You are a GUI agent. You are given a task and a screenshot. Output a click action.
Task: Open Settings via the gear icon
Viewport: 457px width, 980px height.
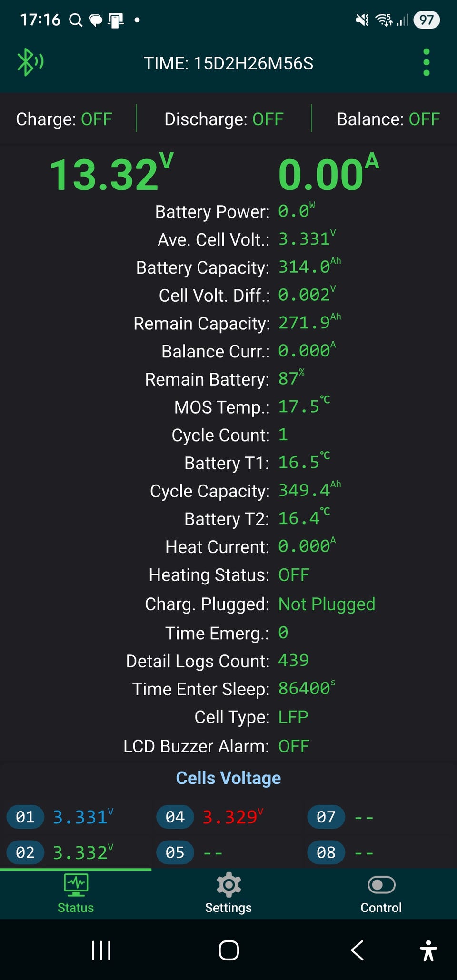point(228,885)
